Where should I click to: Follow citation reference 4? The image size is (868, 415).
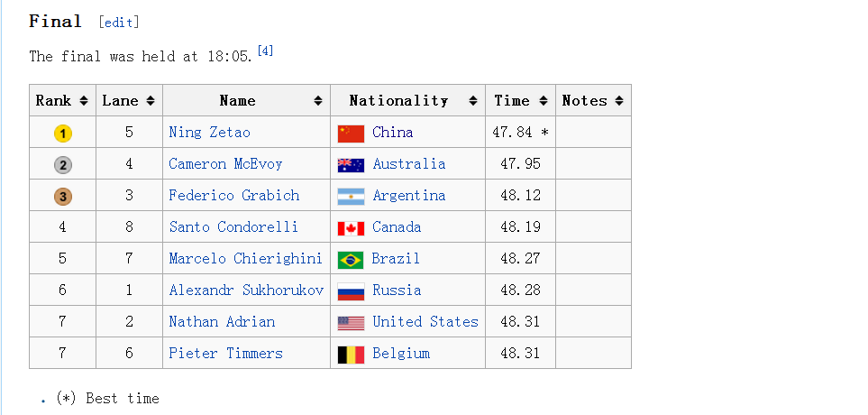point(265,51)
